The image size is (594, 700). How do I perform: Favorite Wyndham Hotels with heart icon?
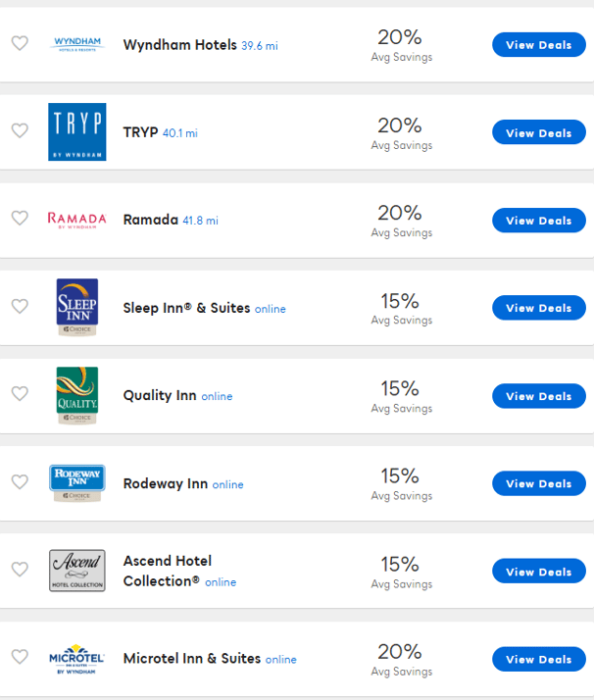point(20,43)
